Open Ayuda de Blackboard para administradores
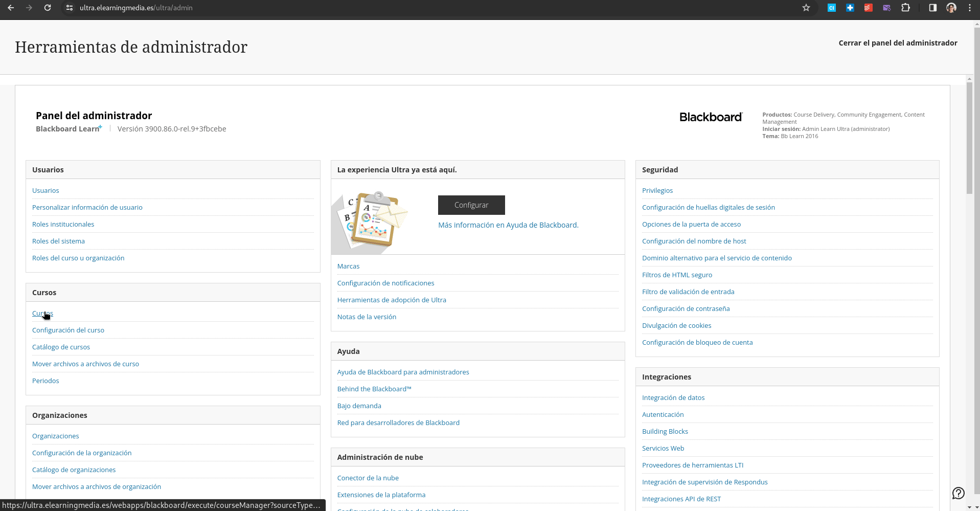This screenshot has height=511, width=980. coord(403,372)
